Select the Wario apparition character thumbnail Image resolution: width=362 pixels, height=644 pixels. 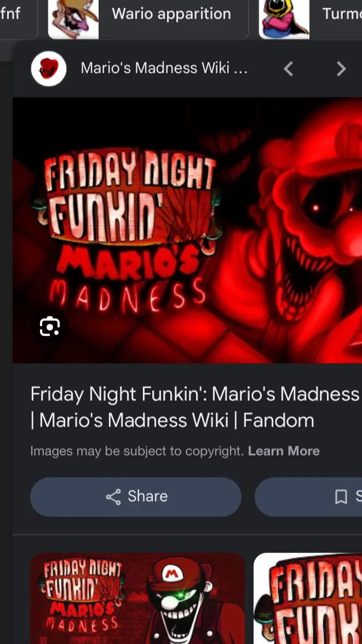point(73,19)
